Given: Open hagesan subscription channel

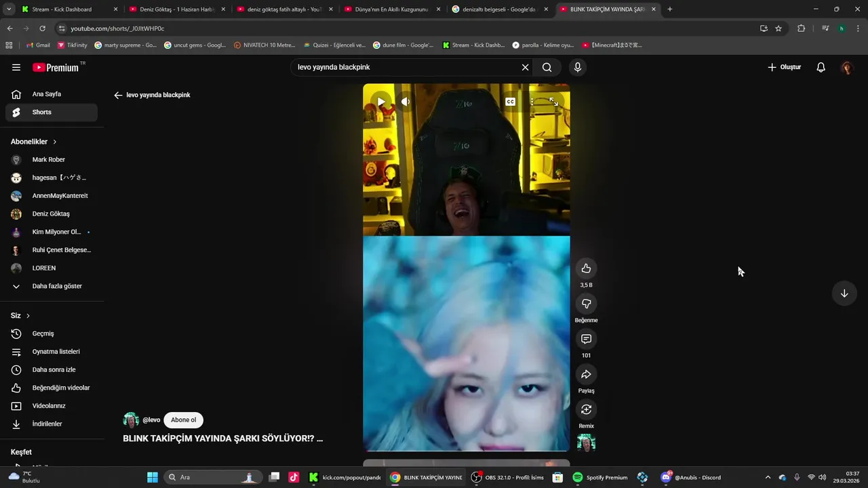Looking at the screenshot, I should 52,178.
